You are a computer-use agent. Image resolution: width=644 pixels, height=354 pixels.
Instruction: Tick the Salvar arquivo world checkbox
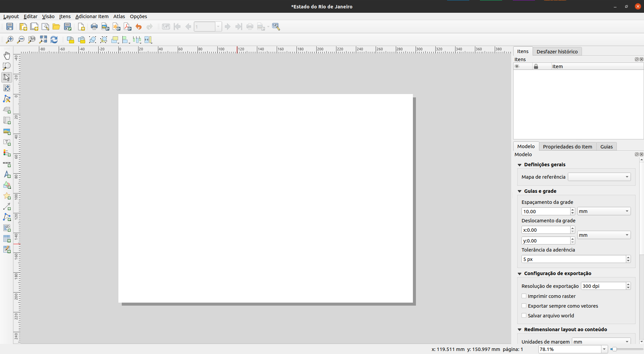tap(524, 315)
